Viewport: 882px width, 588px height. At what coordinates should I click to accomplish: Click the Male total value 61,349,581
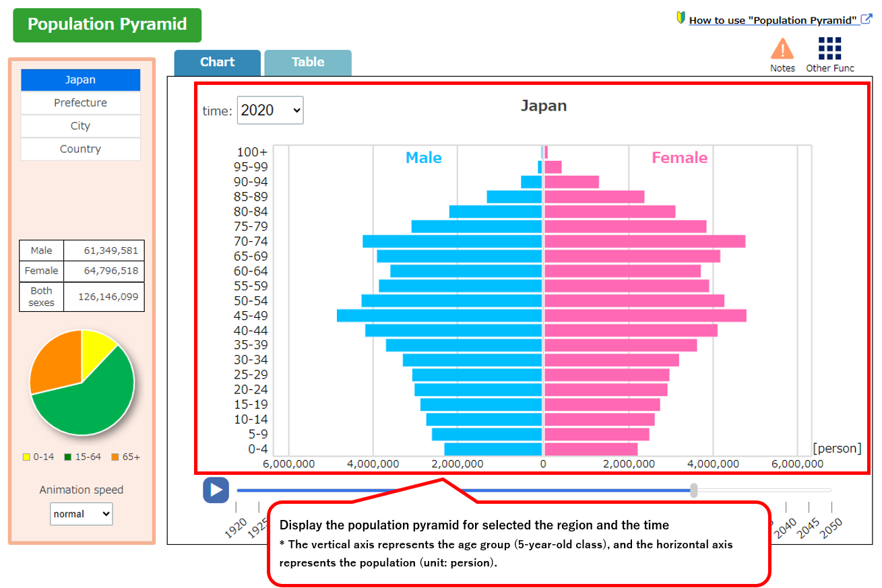tap(111, 251)
